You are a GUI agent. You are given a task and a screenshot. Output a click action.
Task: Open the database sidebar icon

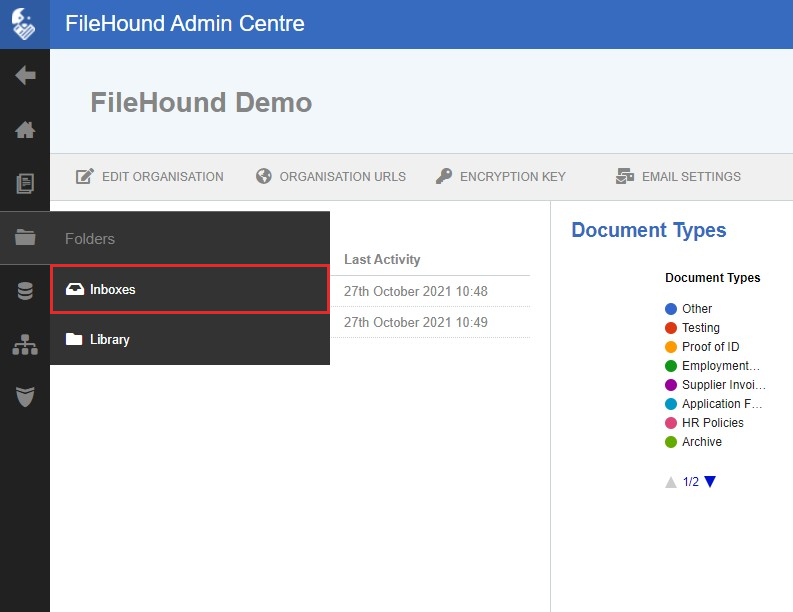pyautogui.click(x=25, y=291)
